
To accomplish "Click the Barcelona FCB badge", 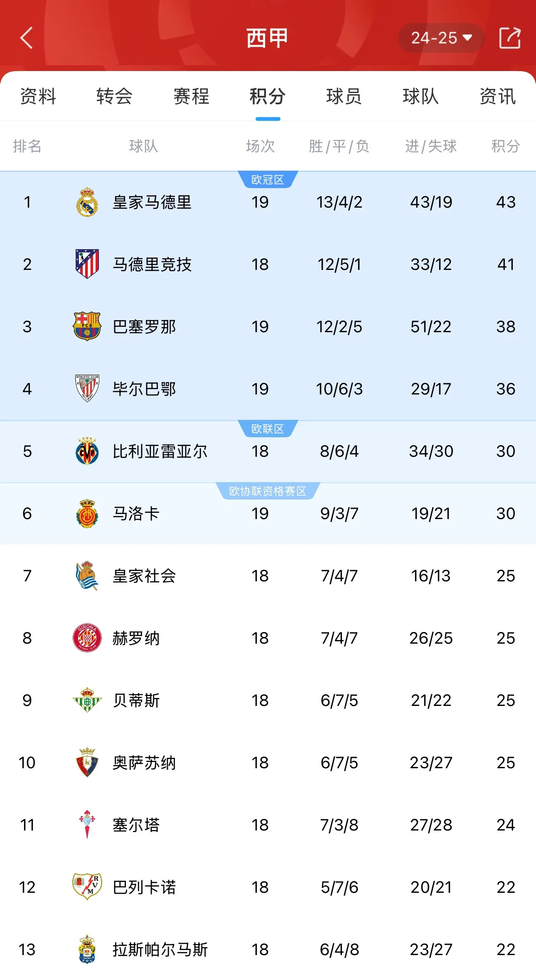I will (87, 327).
